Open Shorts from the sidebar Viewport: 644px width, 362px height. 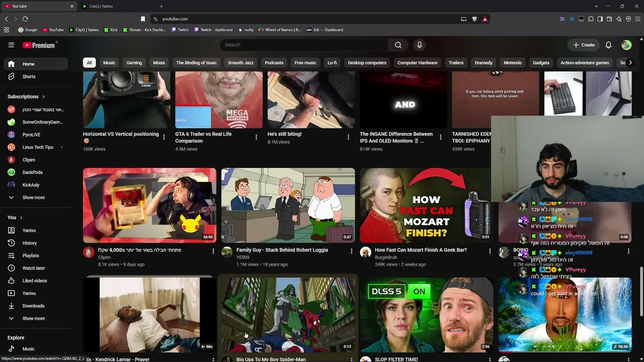click(36, 76)
